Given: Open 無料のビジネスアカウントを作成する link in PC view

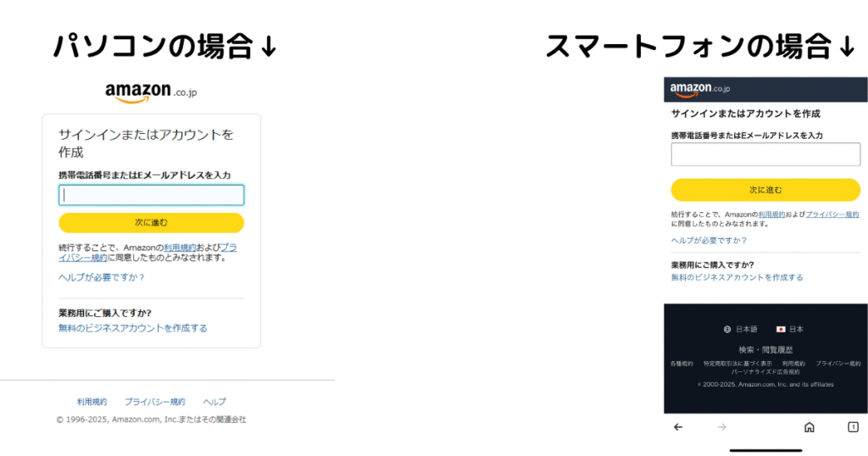Looking at the screenshot, I should click(133, 328).
